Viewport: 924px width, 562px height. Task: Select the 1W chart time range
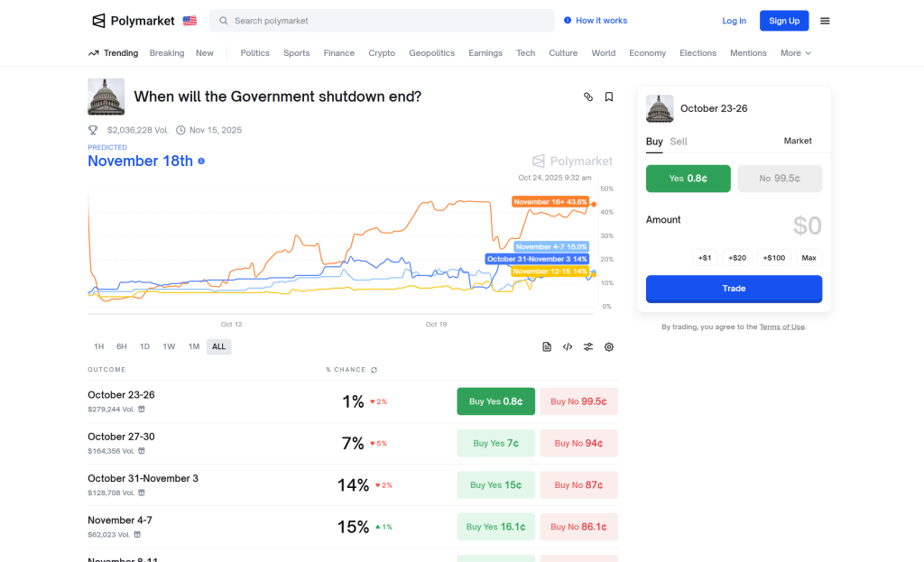click(x=169, y=346)
